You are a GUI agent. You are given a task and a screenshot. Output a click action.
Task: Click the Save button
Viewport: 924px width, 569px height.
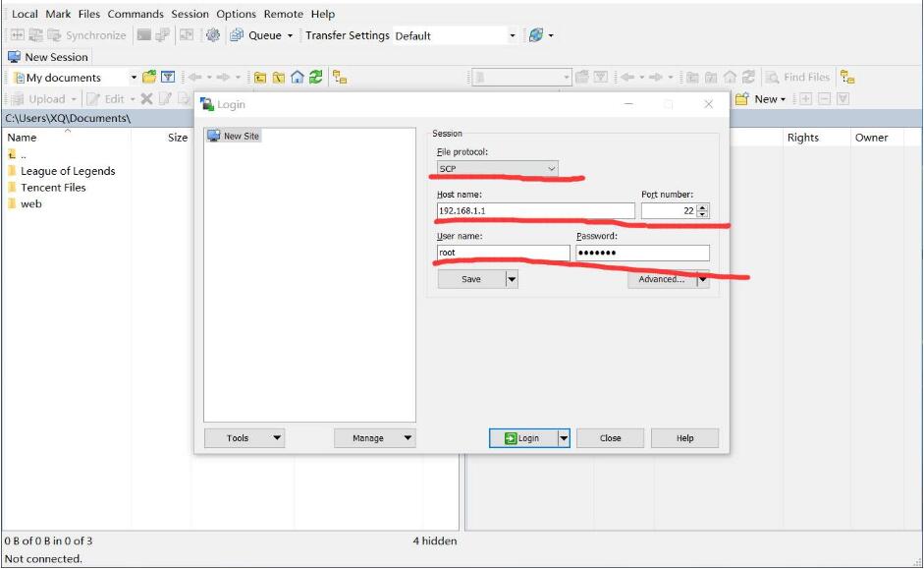tap(471, 279)
